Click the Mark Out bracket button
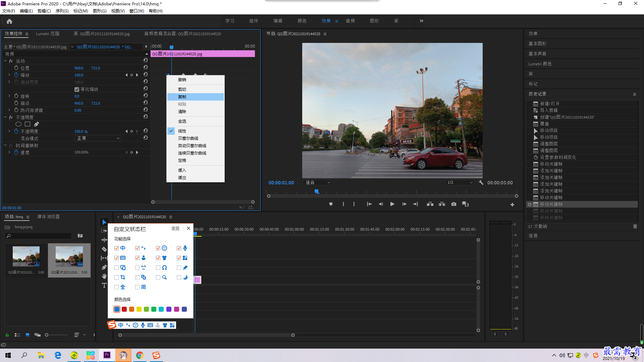 click(x=354, y=204)
